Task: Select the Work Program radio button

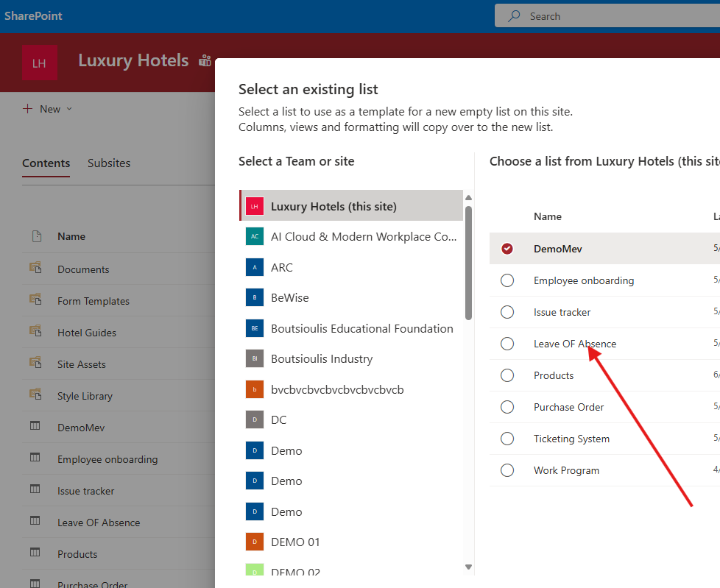Action: [x=507, y=470]
